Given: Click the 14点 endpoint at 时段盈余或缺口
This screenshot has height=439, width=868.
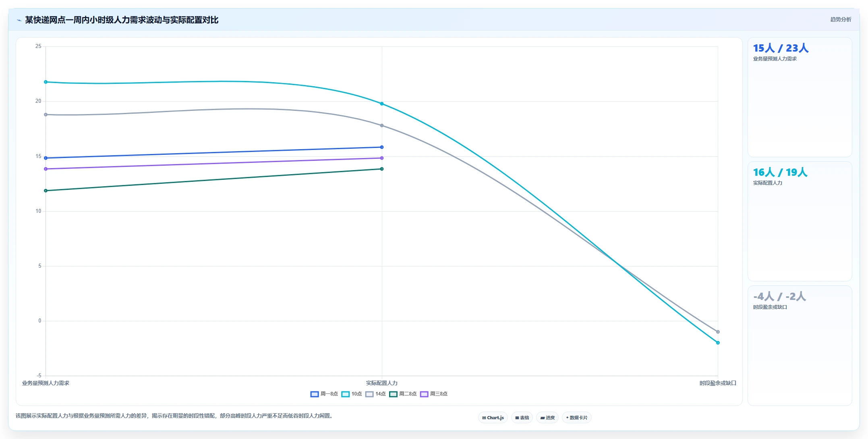Looking at the screenshot, I should click(x=718, y=332).
